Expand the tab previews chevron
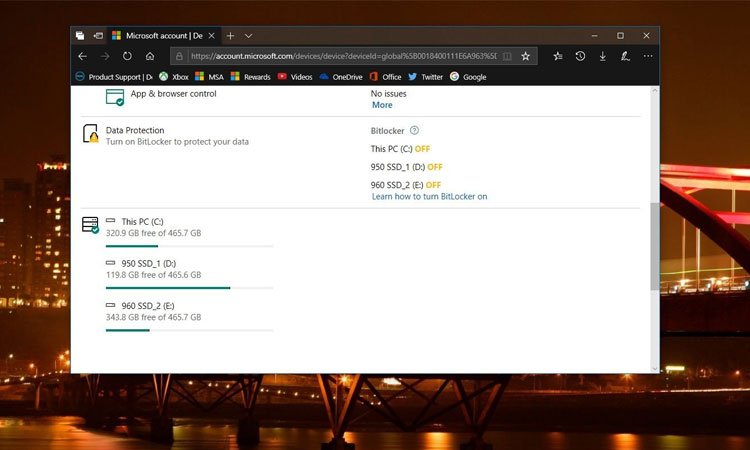750x450 pixels. [x=249, y=35]
